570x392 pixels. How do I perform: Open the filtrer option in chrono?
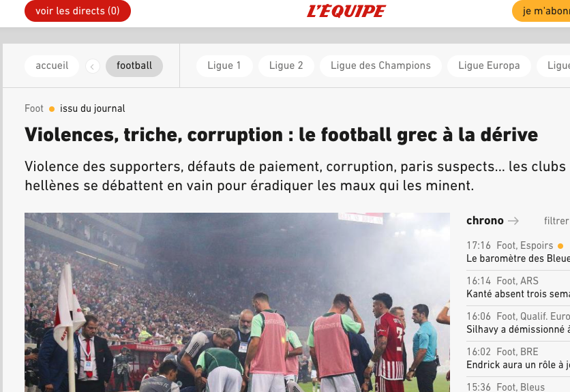556,221
